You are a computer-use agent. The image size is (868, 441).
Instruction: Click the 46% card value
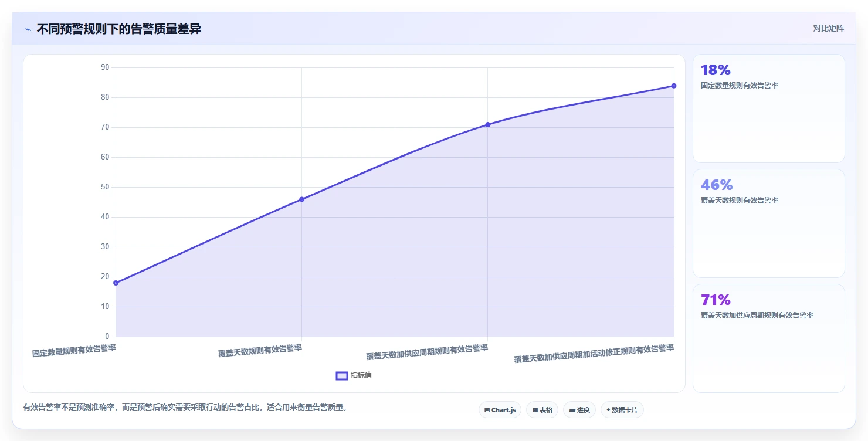click(717, 185)
